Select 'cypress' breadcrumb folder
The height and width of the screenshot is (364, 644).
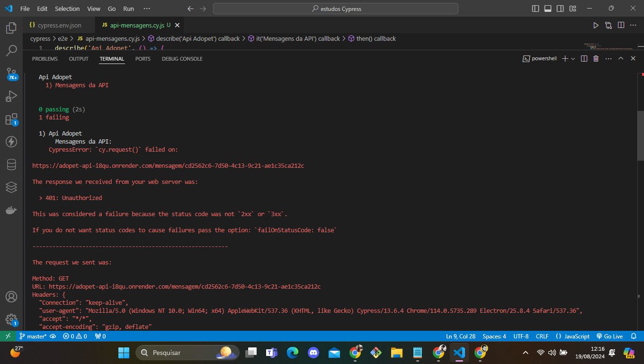(40, 39)
